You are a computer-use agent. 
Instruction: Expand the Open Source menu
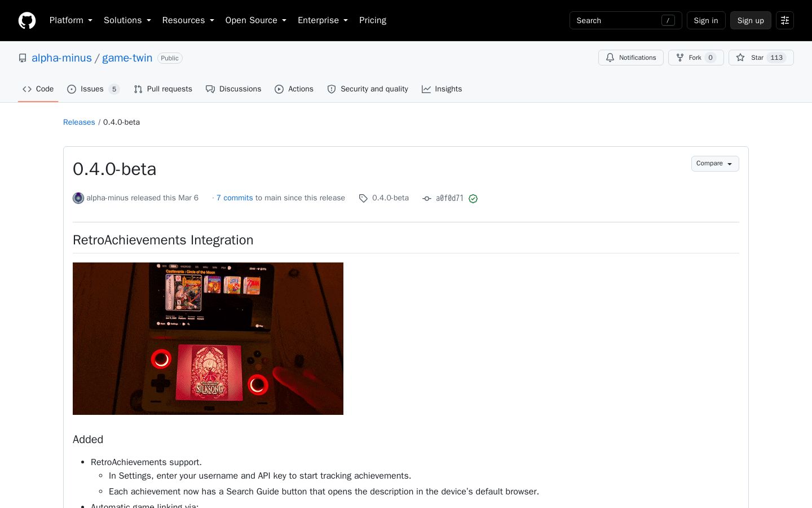[256, 20]
